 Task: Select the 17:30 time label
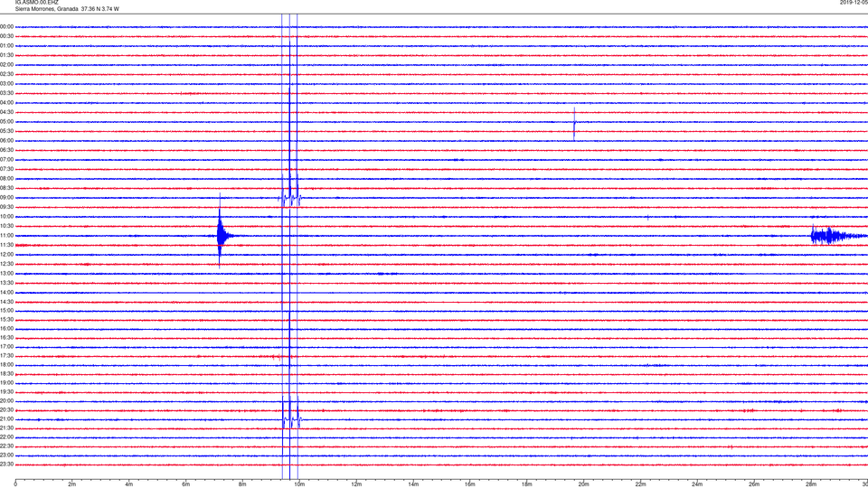[6, 356]
